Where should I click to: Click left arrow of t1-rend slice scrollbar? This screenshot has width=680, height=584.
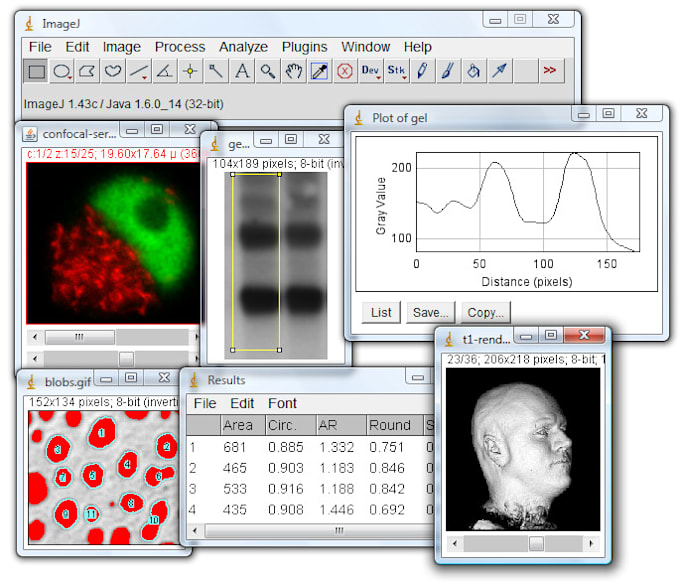click(x=454, y=543)
